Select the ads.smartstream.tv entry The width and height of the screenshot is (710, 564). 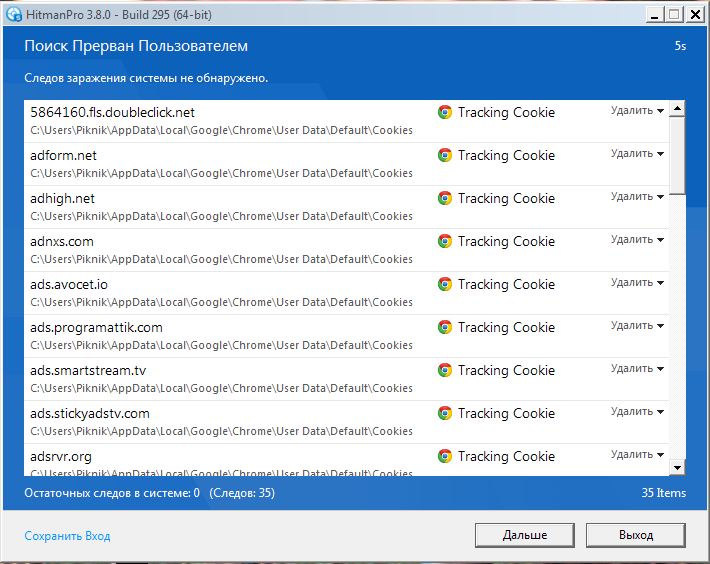click(346, 379)
